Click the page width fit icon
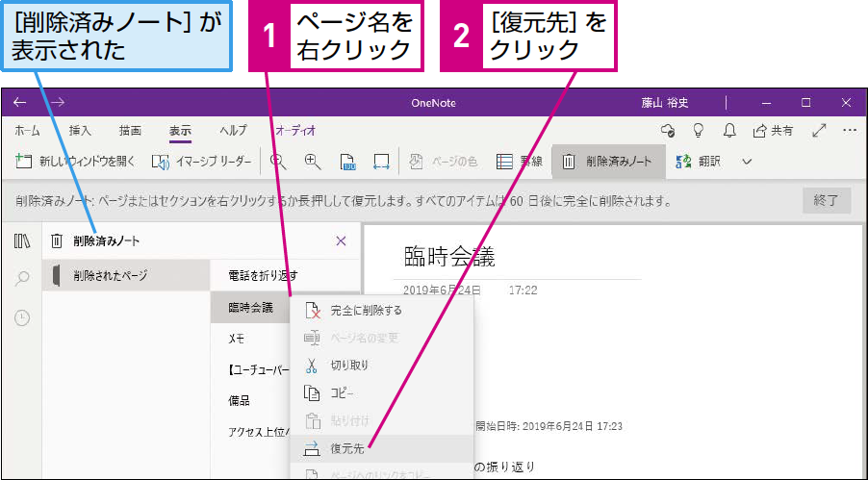The width and height of the screenshot is (868, 480). 381,162
